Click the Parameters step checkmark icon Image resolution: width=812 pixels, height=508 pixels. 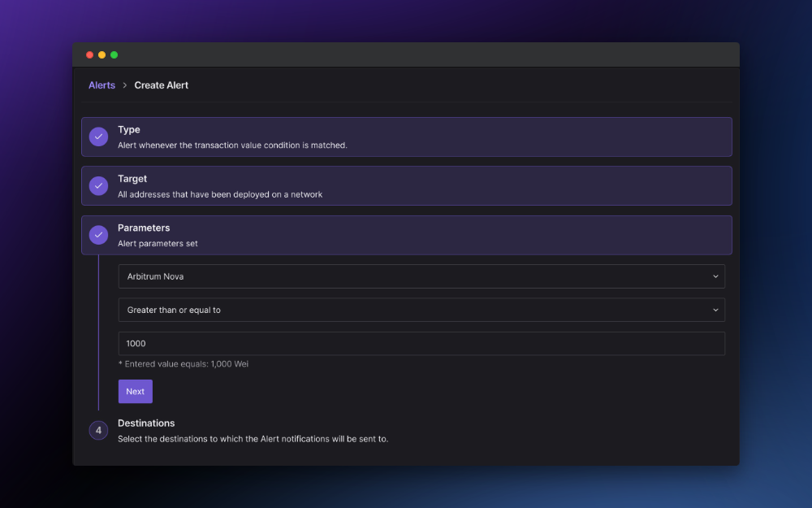coord(98,235)
